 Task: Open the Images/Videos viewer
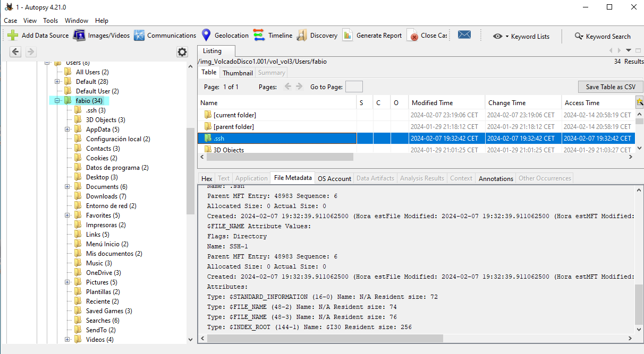(x=79, y=36)
